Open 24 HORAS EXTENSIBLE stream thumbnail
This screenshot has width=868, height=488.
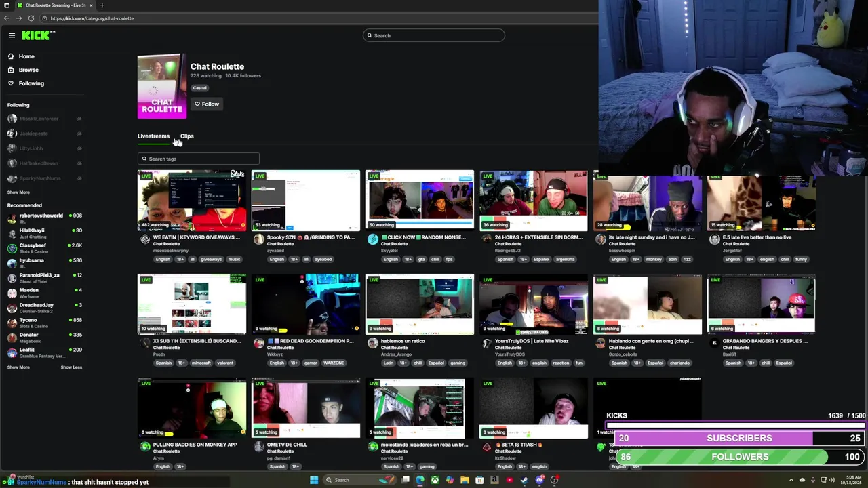pyautogui.click(x=534, y=201)
